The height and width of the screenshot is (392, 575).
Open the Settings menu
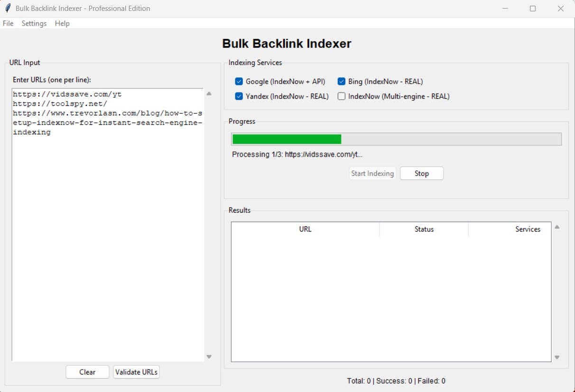click(34, 23)
